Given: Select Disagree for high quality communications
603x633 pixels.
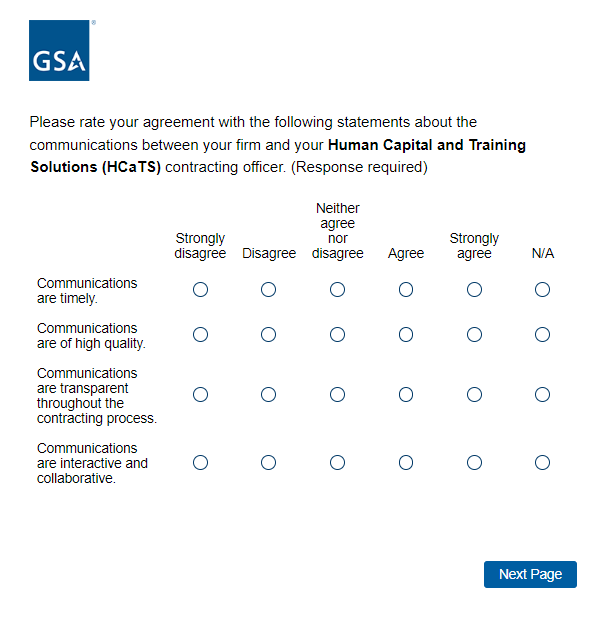Looking at the screenshot, I should click(268, 335).
